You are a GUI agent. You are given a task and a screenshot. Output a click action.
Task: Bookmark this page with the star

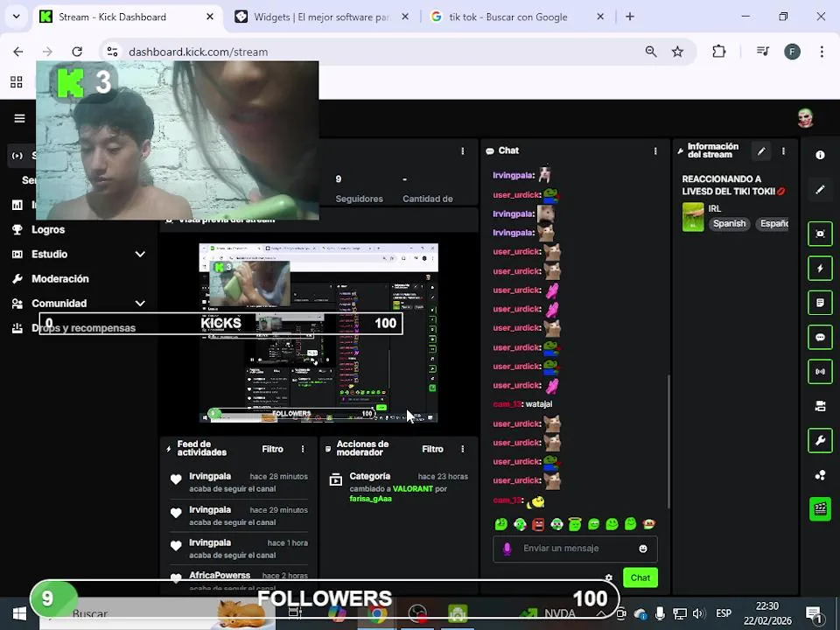(x=677, y=52)
